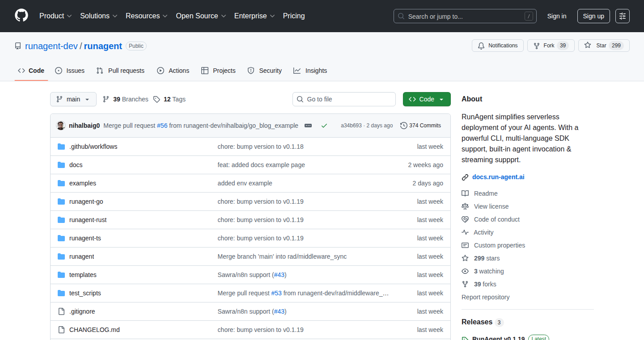The image size is (644, 340).
Task: Click the Sign in link
Action: pos(557,16)
